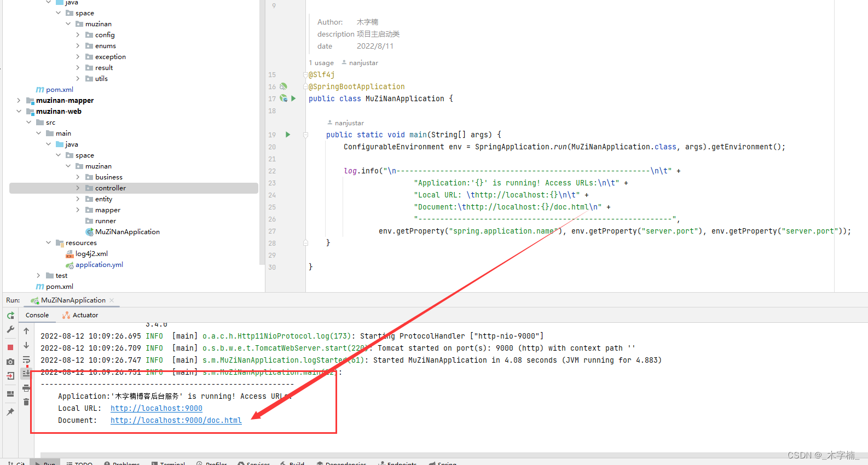868x465 pixels.
Task: Pin the Run tab with the pin icon
Action: click(x=10, y=412)
